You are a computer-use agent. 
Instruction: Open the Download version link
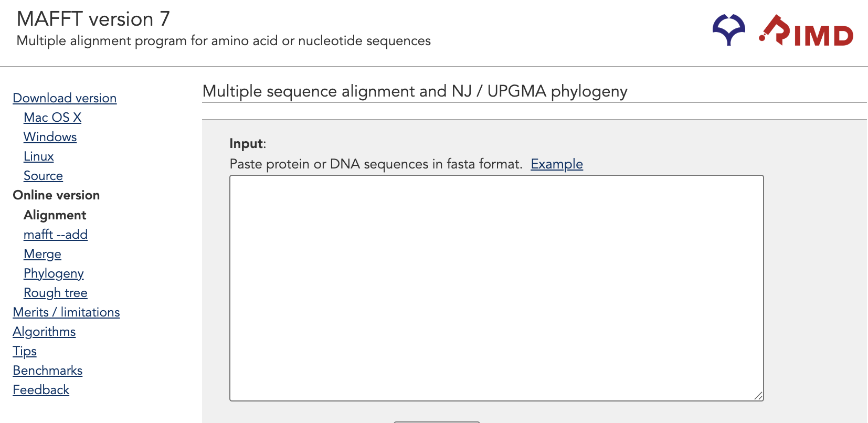(65, 98)
